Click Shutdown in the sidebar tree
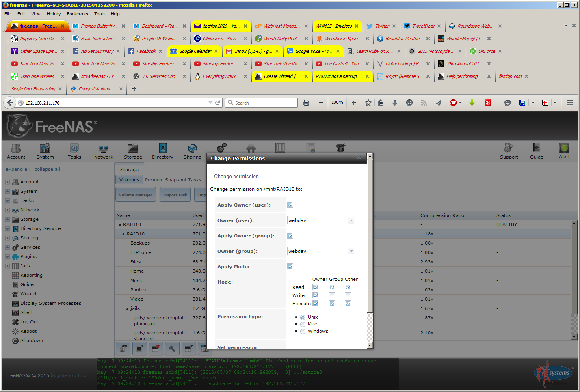The height and width of the screenshot is (392, 580). (x=31, y=340)
